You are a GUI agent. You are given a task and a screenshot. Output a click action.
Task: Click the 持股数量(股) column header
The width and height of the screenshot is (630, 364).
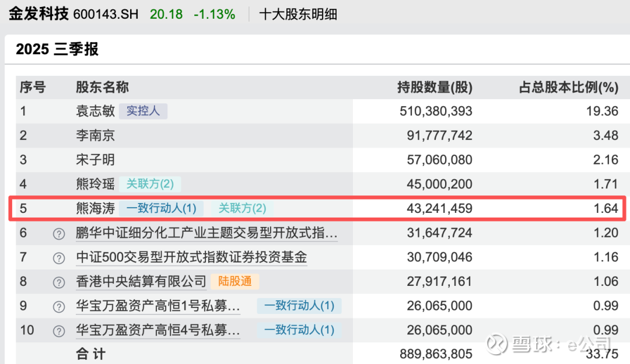tap(435, 87)
